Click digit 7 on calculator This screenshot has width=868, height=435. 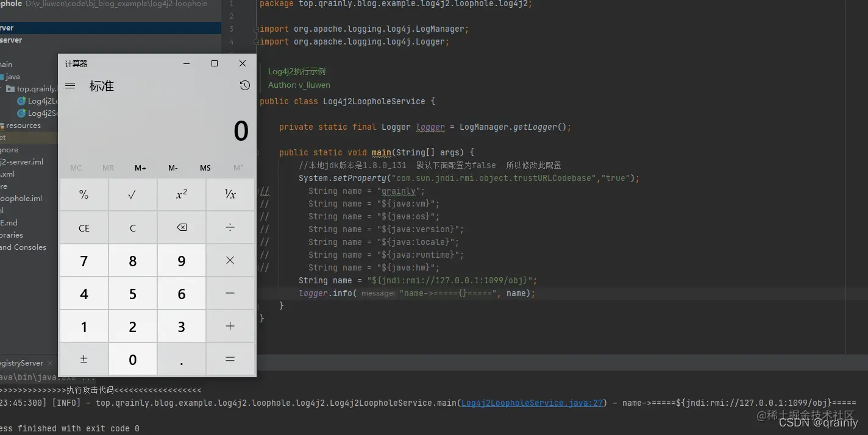(x=84, y=261)
